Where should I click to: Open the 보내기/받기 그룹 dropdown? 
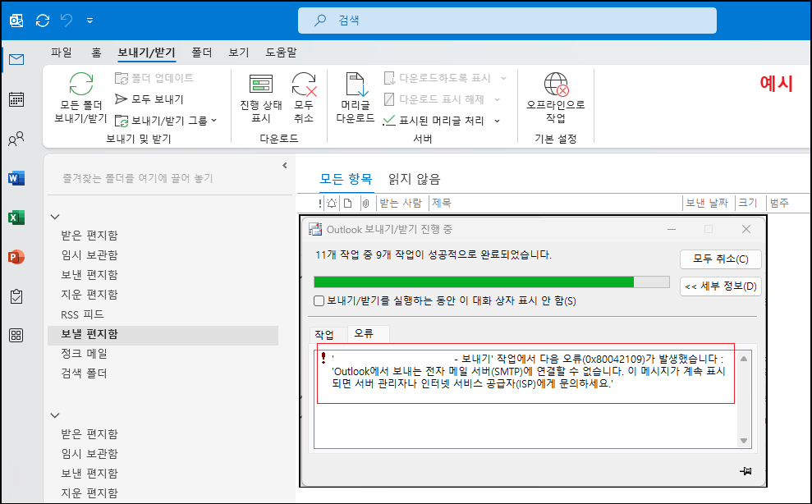click(166, 121)
